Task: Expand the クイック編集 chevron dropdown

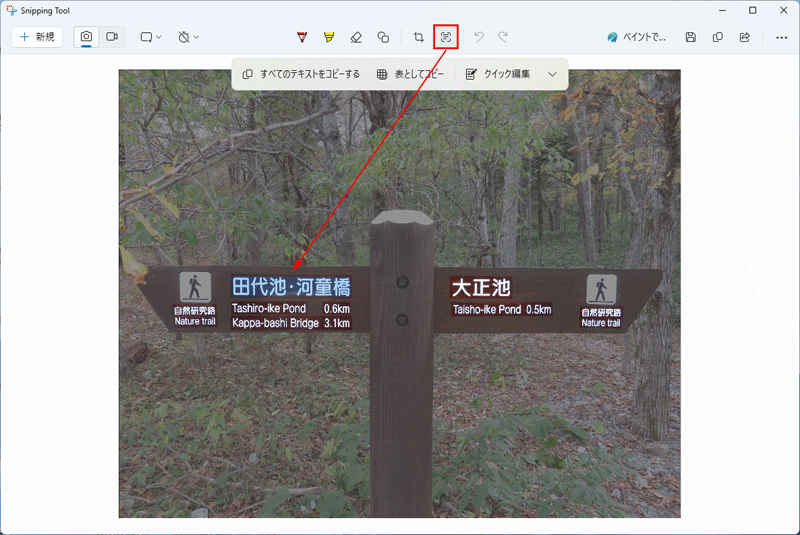Action: (552, 74)
